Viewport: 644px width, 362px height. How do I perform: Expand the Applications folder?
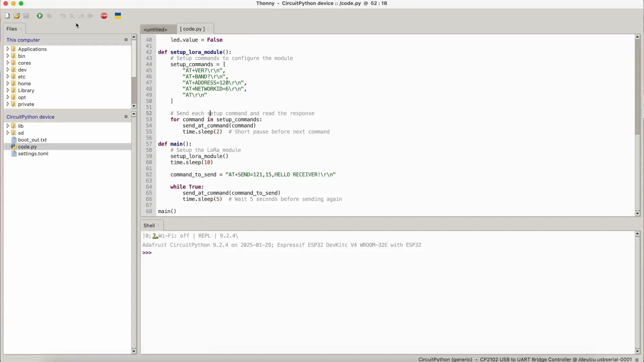click(x=8, y=49)
